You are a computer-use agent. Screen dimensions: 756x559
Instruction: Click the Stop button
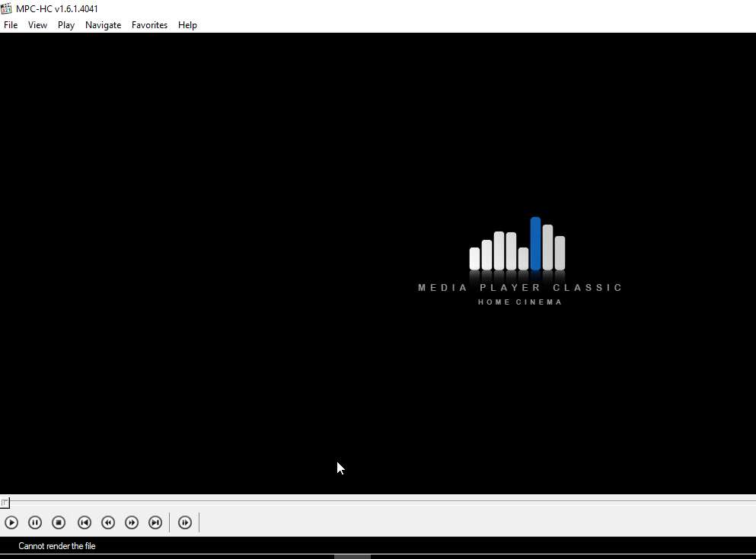pos(59,522)
